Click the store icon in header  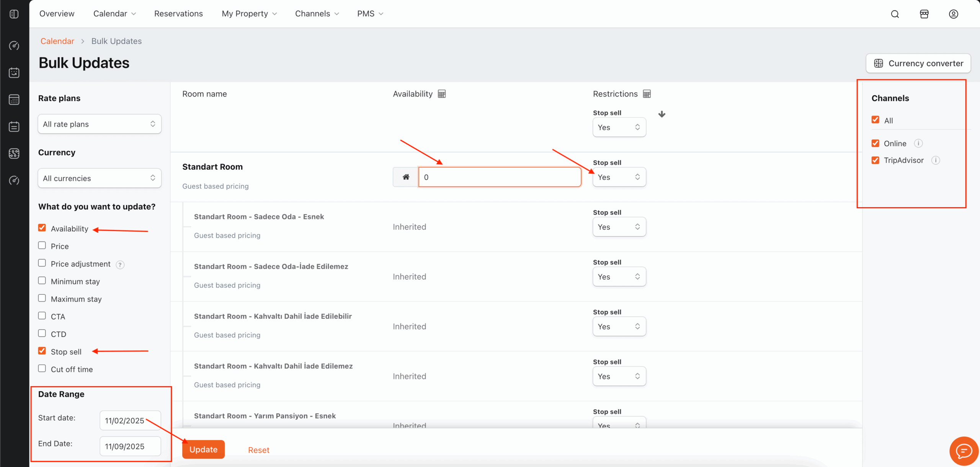(x=924, y=14)
